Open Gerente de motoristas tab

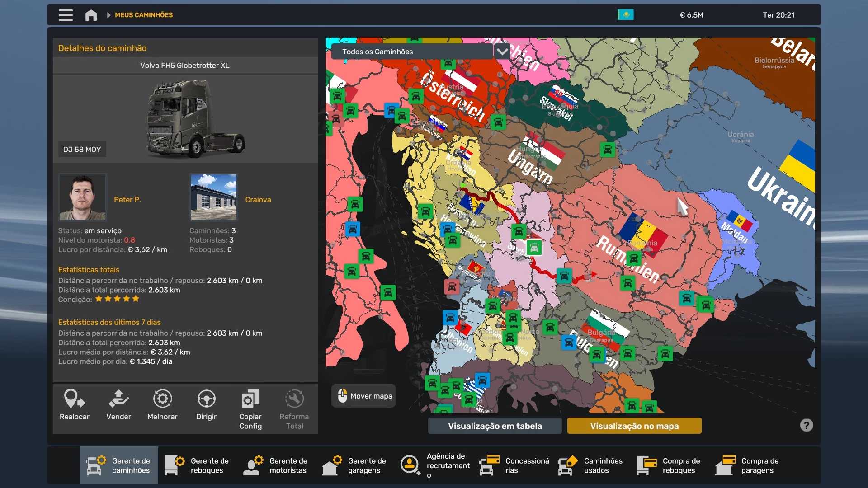tap(276, 465)
